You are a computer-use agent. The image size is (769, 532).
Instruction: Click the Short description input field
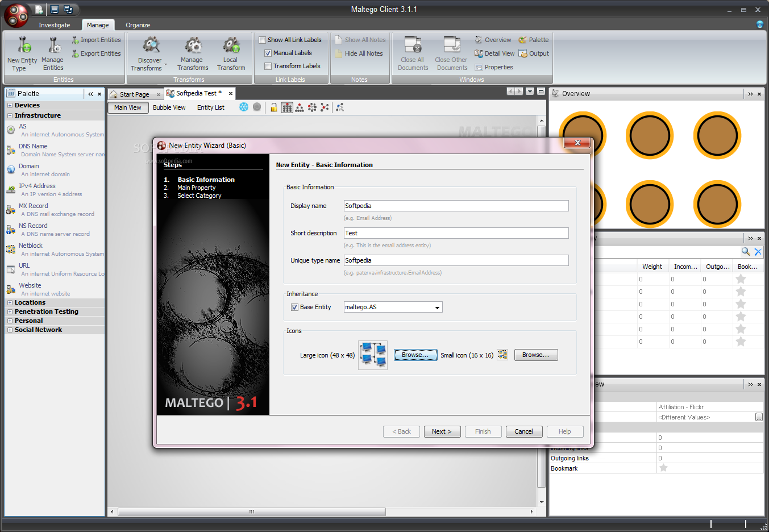click(x=456, y=233)
